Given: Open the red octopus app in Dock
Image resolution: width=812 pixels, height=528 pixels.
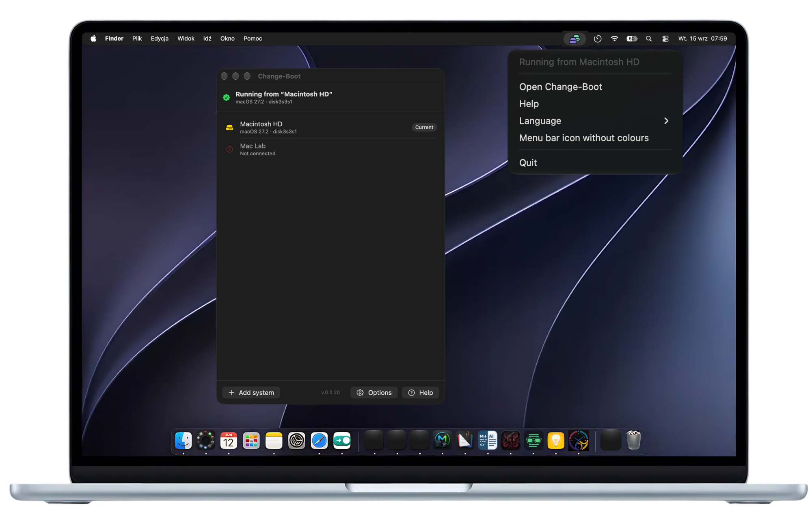Looking at the screenshot, I should pos(510,440).
